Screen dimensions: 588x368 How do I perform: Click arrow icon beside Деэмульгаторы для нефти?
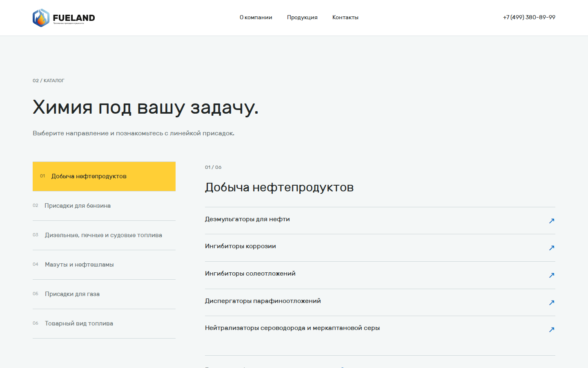coord(552,221)
